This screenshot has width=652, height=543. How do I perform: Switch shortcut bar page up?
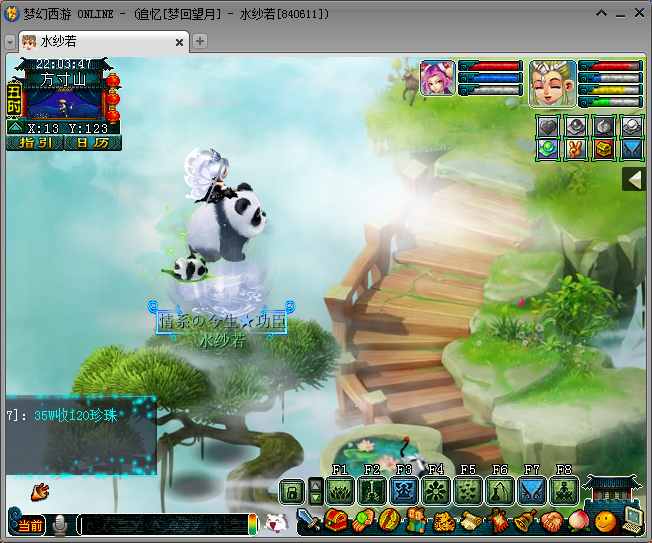[316, 485]
